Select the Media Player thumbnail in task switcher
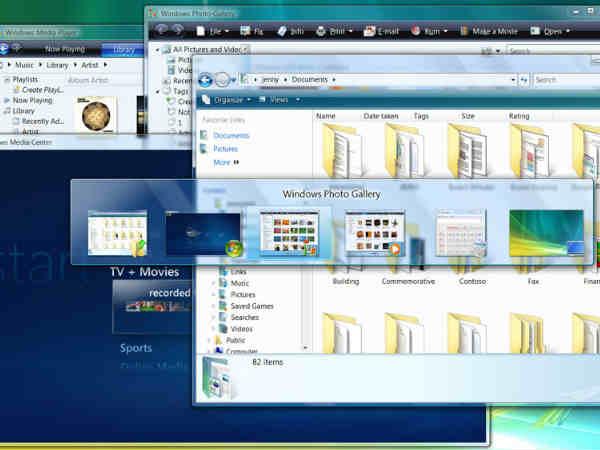This screenshot has height=450, width=600. 374,234
